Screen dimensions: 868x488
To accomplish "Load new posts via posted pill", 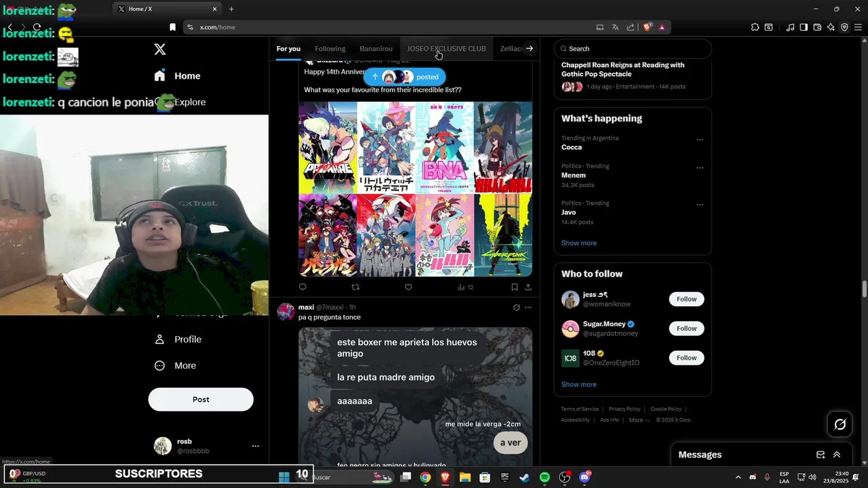I will (404, 77).
